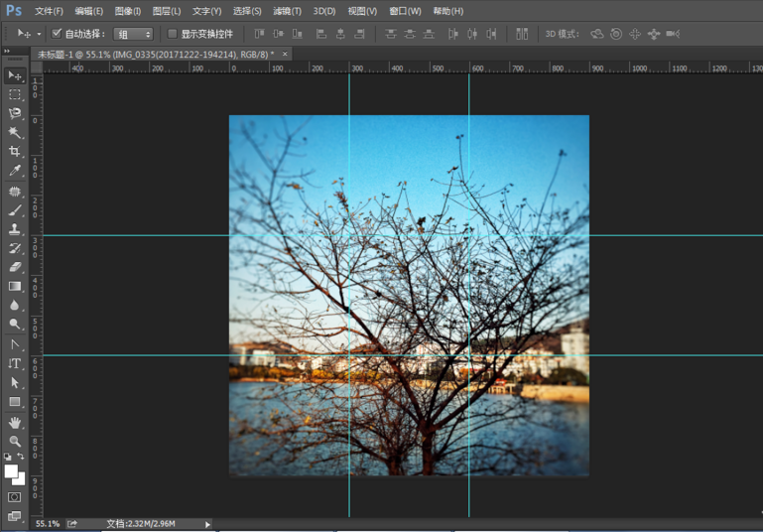Image resolution: width=763 pixels, height=532 pixels.
Task: Select the Crop tool
Action: click(15, 152)
